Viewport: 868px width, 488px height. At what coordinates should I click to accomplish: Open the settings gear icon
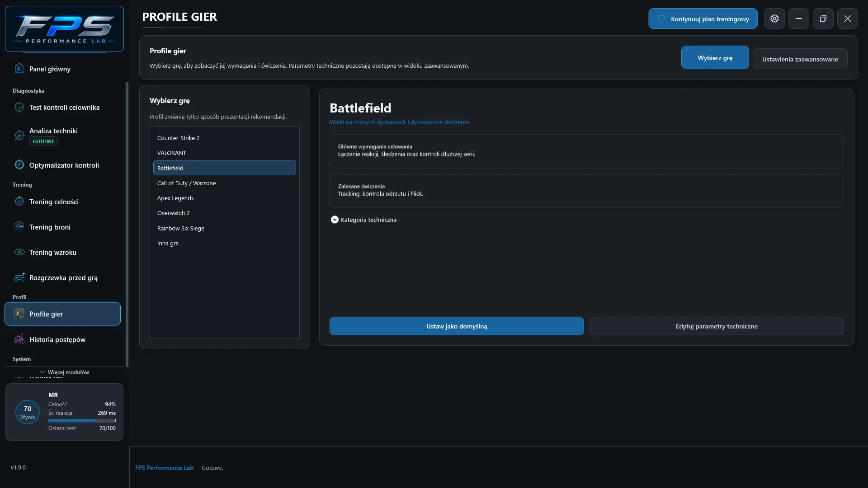click(x=774, y=19)
